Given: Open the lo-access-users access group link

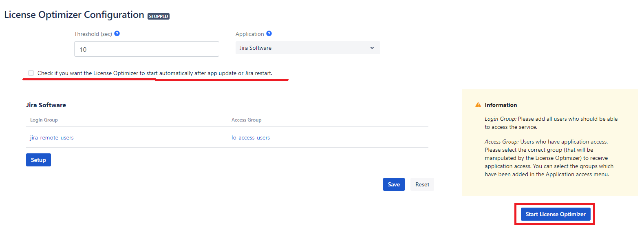Looking at the screenshot, I should point(251,137).
